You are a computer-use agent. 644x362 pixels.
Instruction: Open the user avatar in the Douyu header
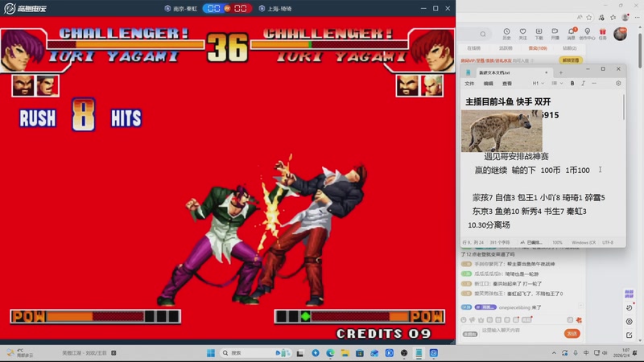click(620, 34)
